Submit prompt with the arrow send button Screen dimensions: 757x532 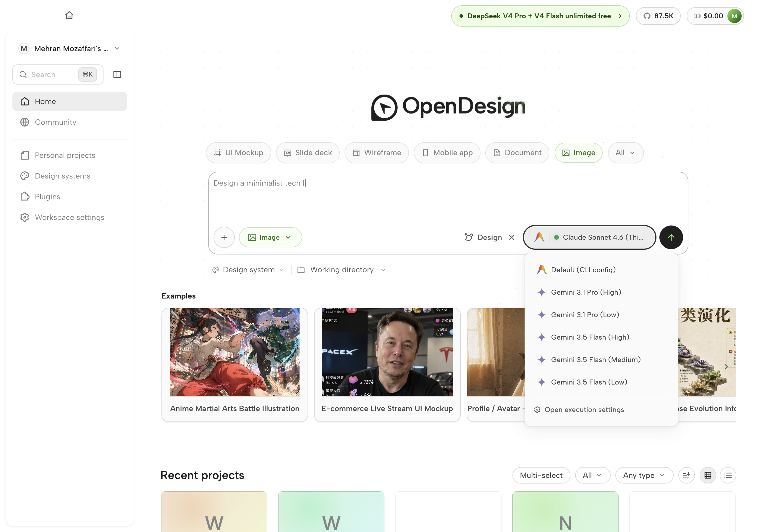click(x=671, y=237)
